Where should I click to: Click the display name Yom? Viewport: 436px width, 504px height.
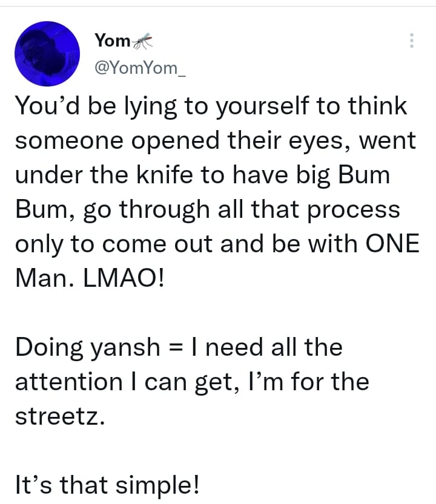point(112,41)
